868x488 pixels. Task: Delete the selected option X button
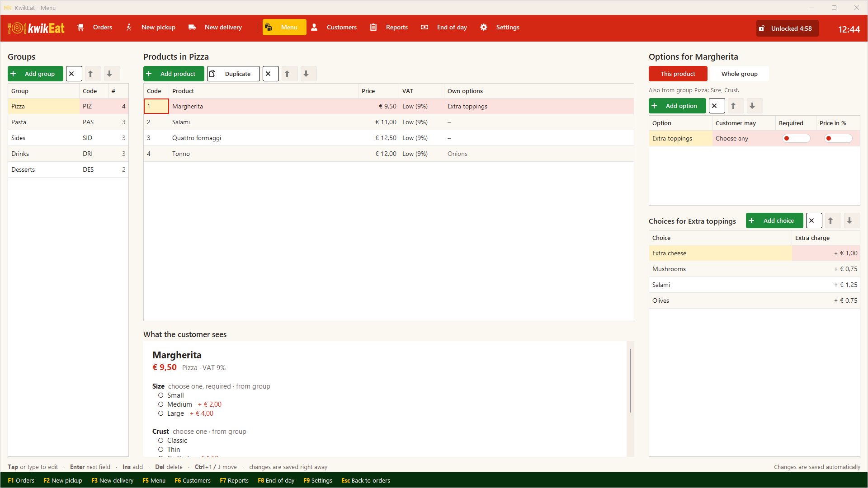click(x=716, y=106)
